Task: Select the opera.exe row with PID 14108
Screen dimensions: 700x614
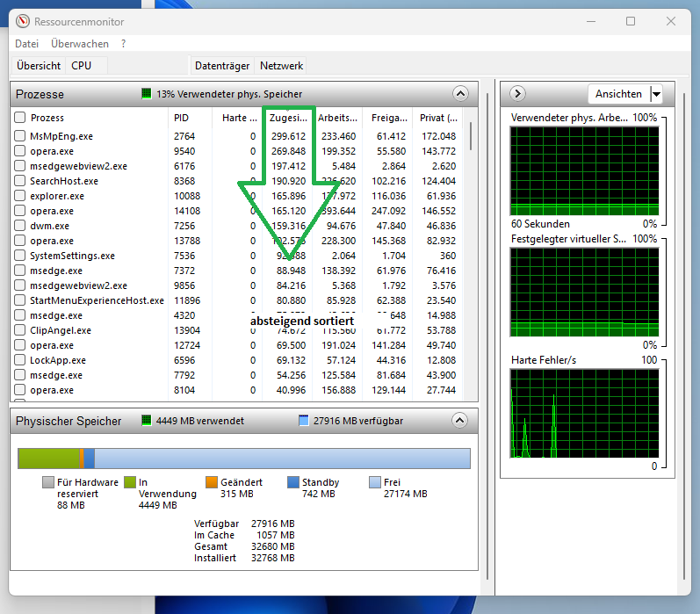Action: 236,211
